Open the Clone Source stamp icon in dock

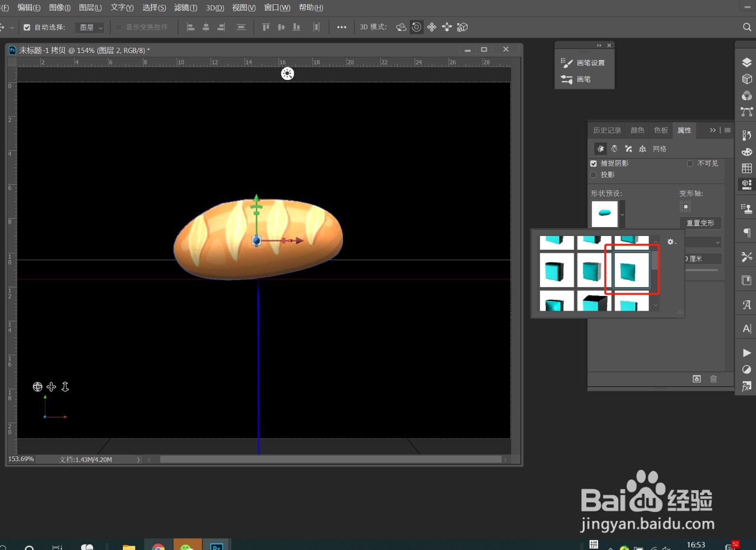747,208
